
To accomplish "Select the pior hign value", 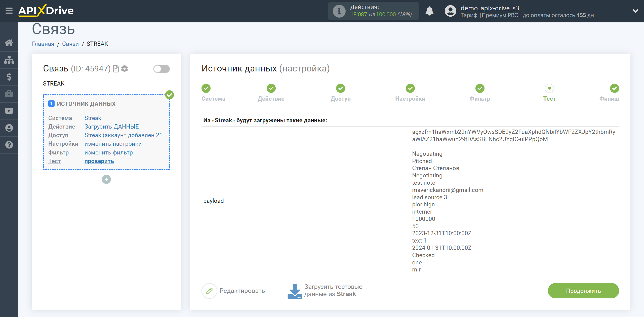I will click(x=423, y=204).
